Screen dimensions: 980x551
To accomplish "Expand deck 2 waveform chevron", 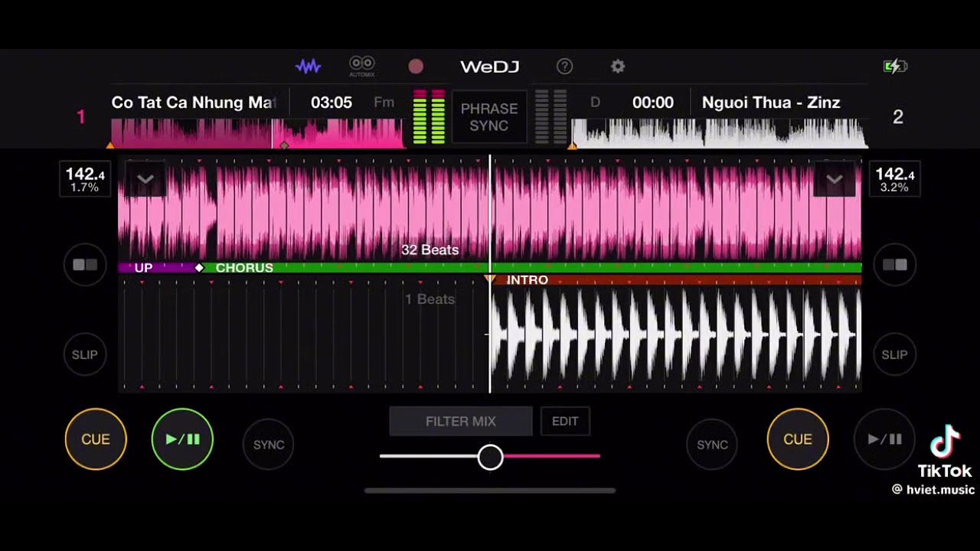I will coord(835,179).
